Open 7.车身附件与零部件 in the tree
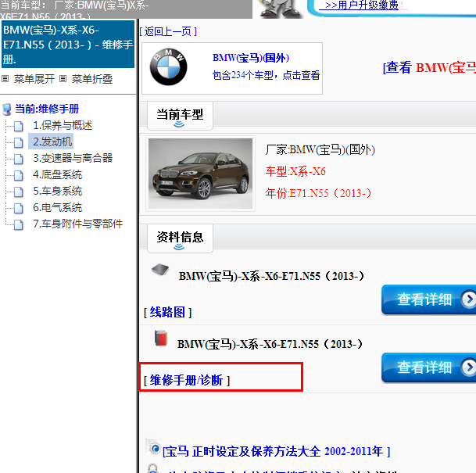Image resolution: width=476 pixels, height=473 pixels. [x=77, y=224]
